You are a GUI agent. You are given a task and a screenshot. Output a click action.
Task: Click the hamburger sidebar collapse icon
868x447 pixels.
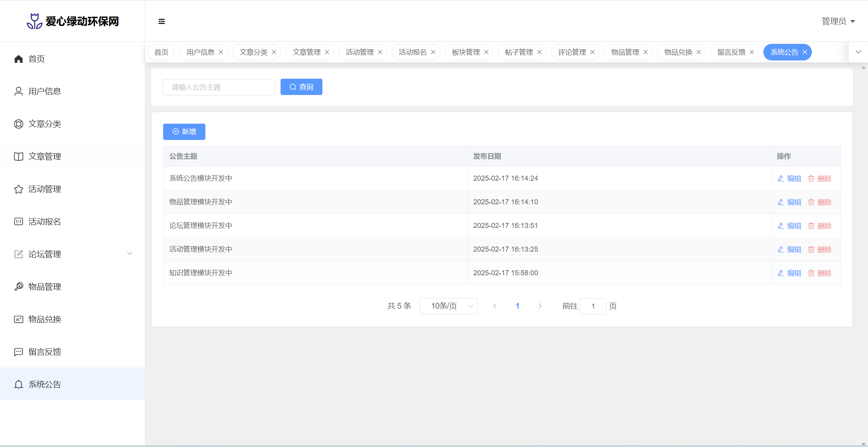[162, 21]
